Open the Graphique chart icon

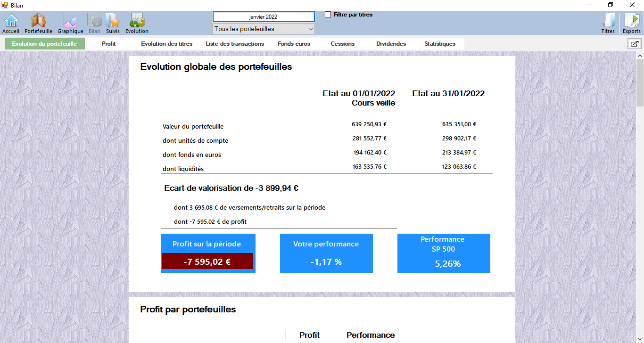click(x=70, y=23)
